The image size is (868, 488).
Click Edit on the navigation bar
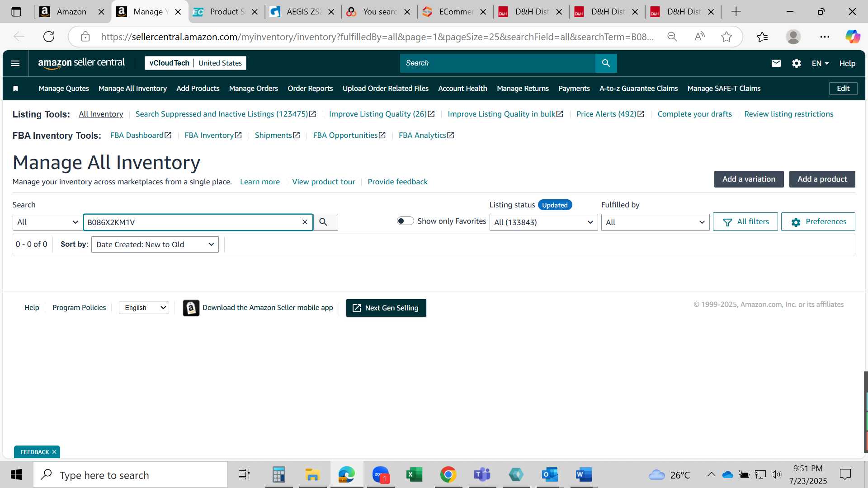tap(843, 89)
